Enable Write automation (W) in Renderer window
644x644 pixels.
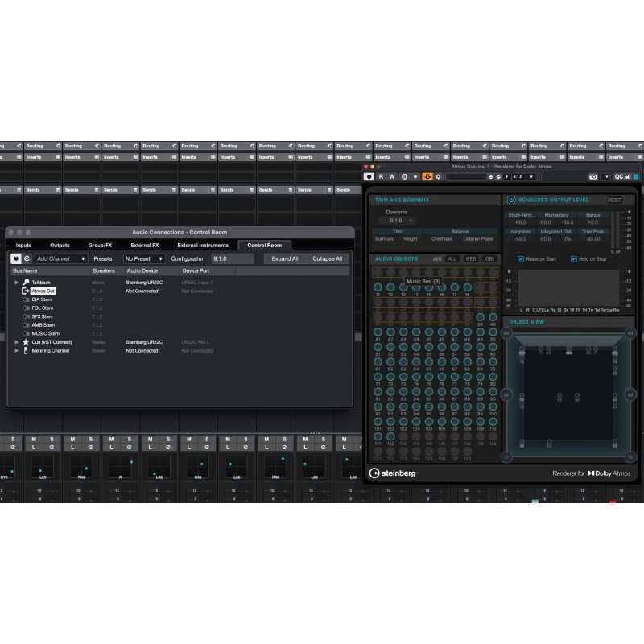392,176
